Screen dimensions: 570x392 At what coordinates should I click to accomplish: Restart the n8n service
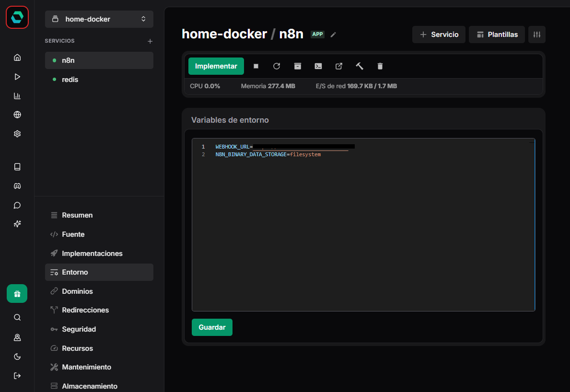[277, 66]
